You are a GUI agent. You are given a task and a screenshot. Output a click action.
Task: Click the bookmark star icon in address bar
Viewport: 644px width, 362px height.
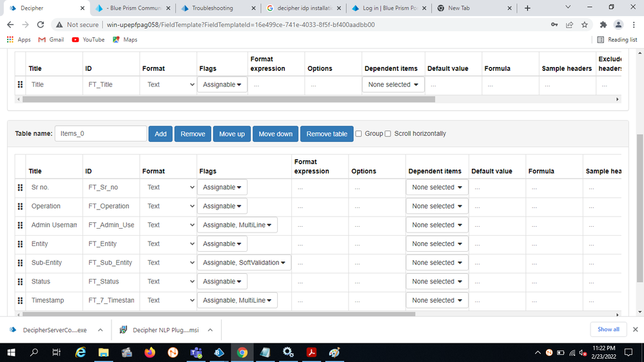(585, 24)
